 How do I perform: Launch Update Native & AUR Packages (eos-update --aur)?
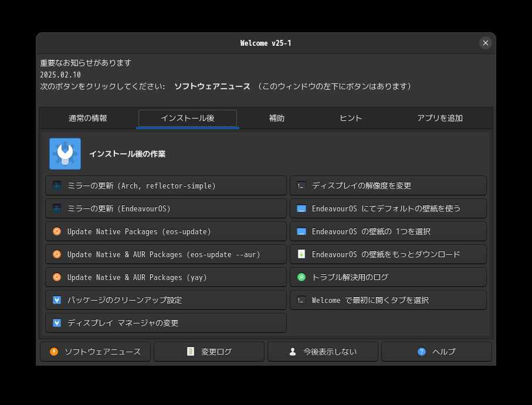coord(166,254)
